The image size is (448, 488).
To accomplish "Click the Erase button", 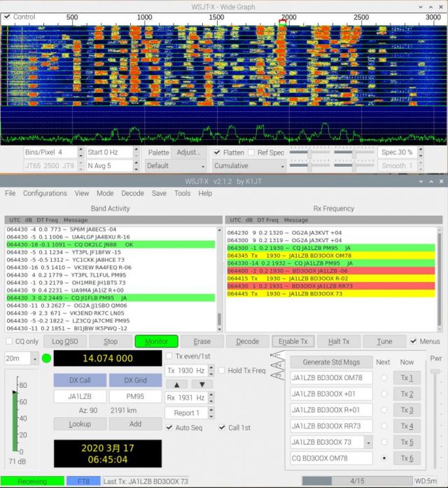I will pyautogui.click(x=202, y=342).
